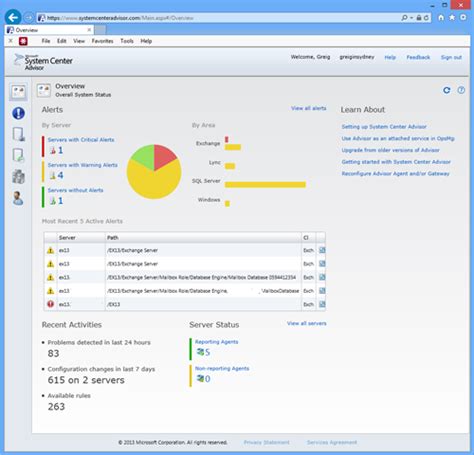Click the Lync yellow bar in By Area
474x455 pixels.
pos(230,166)
